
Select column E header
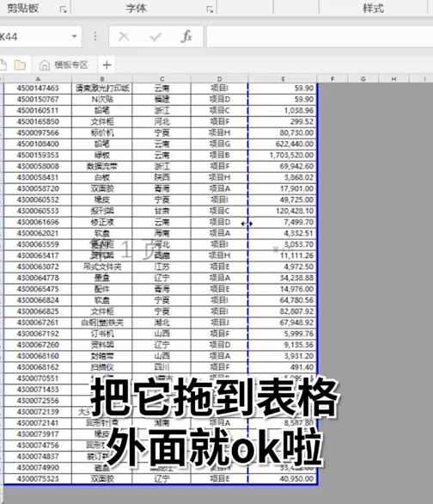283,79
